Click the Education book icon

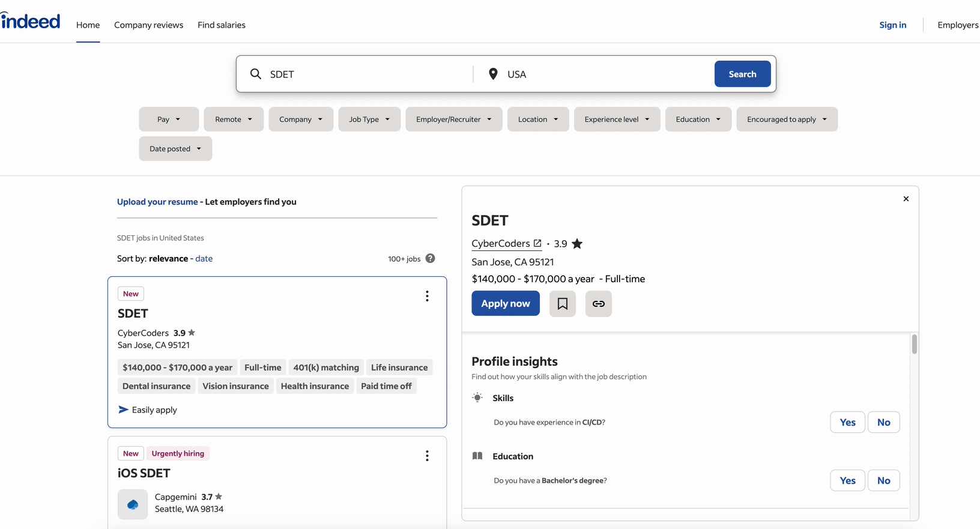point(477,456)
